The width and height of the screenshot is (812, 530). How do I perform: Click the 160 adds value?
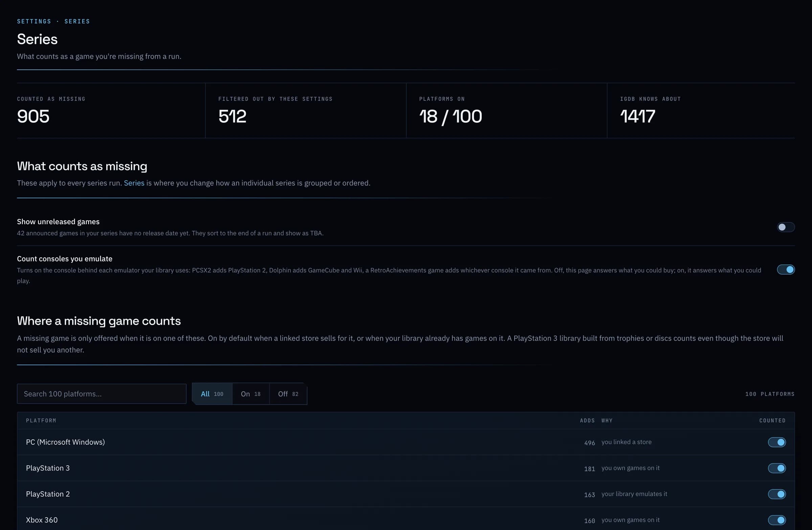click(590, 521)
